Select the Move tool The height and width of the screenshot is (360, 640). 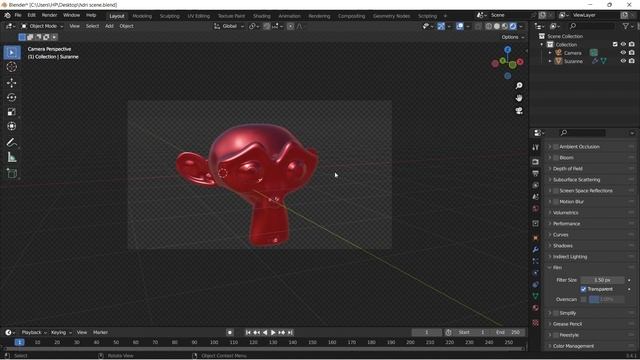coord(12,83)
